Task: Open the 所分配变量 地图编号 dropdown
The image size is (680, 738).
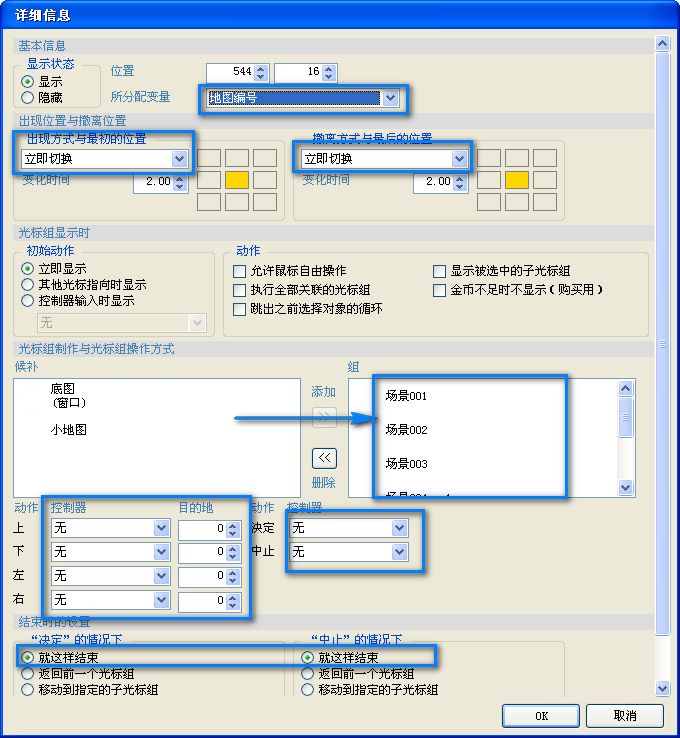Action: tap(390, 98)
